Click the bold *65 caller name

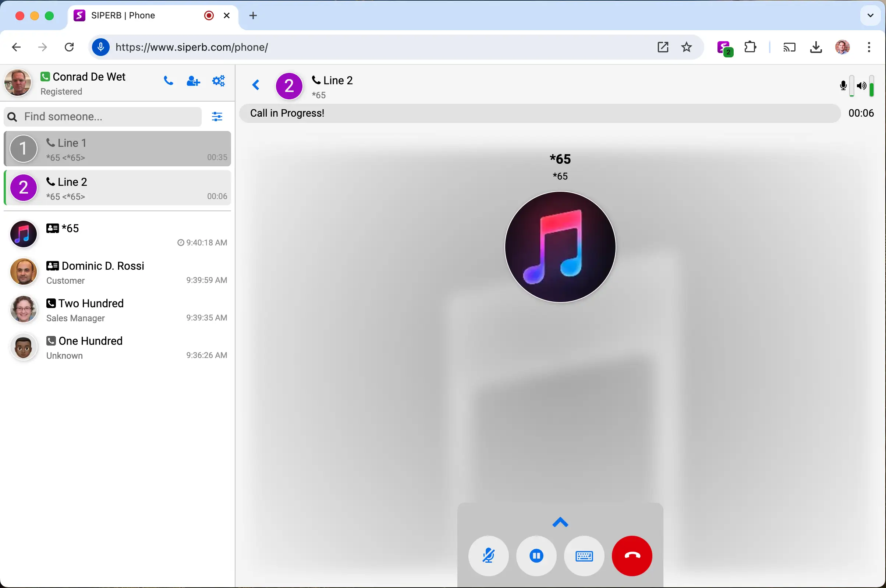point(560,159)
